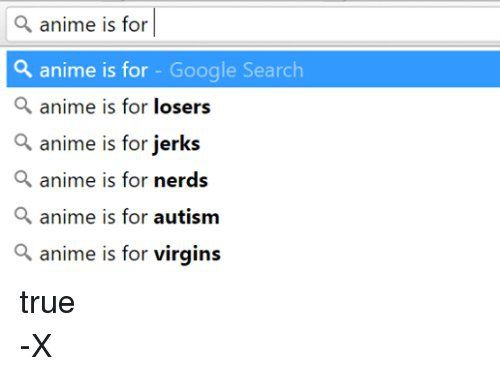Place cursor after the typed text in search box
Viewport: 500px width, 376px height.
point(154,25)
